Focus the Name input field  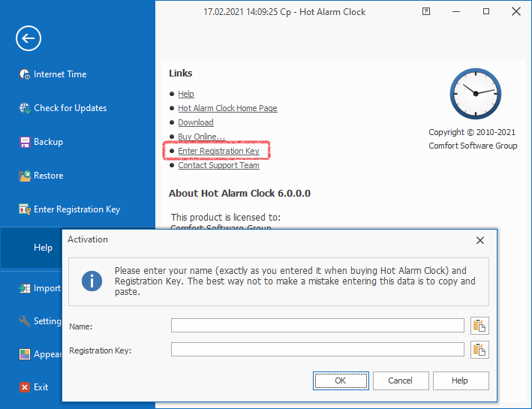[x=317, y=326]
